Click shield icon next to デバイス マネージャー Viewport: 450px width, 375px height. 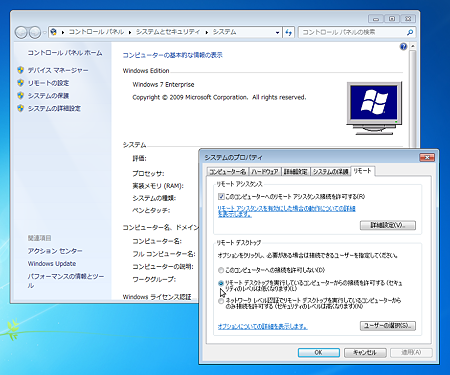point(21,70)
